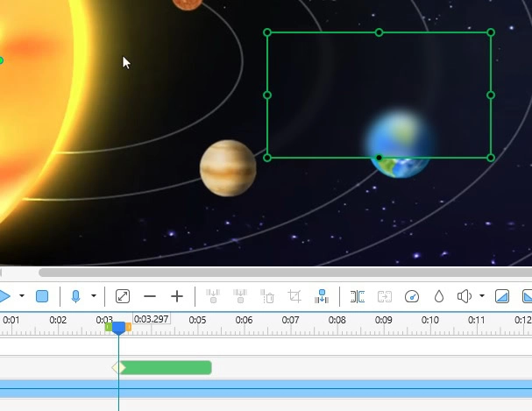Click the diamond keyframe before green bar

tap(117, 367)
